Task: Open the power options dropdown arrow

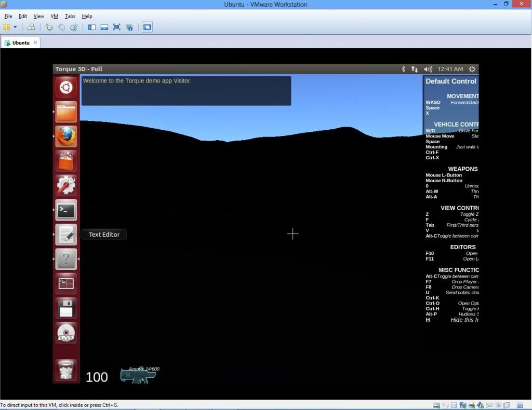Action: coord(15,27)
